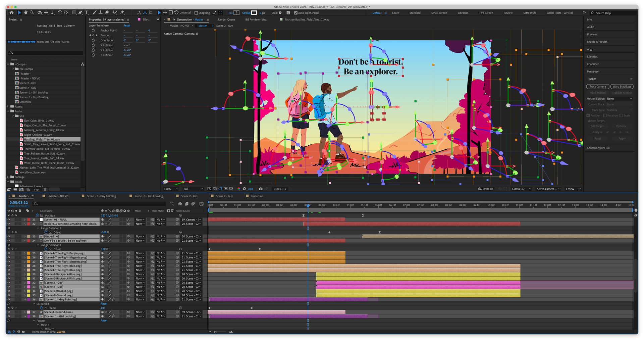Select the Zoom tool

tap(32, 13)
